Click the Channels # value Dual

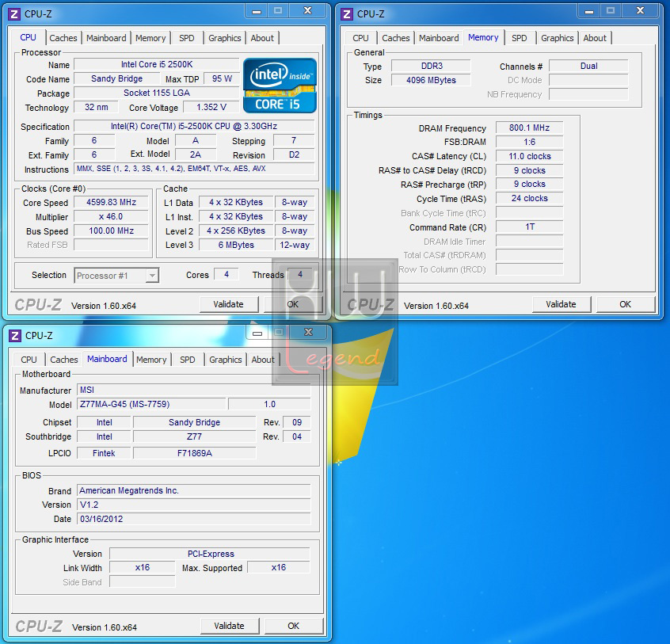pyautogui.click(x=588, y=66)
